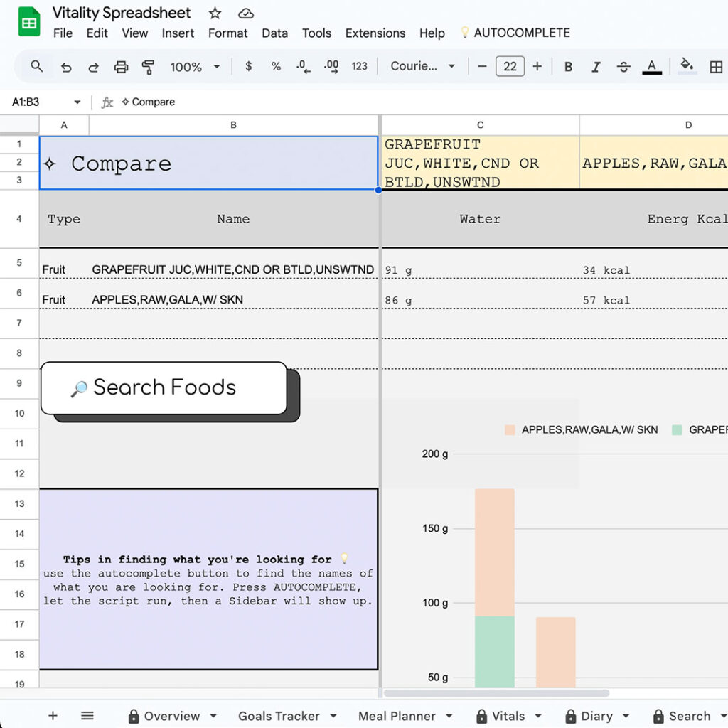This screenshot has height=728, width=728.
Task: Open Meal Planner tab options arrow
Action: [x=449, y=716]
